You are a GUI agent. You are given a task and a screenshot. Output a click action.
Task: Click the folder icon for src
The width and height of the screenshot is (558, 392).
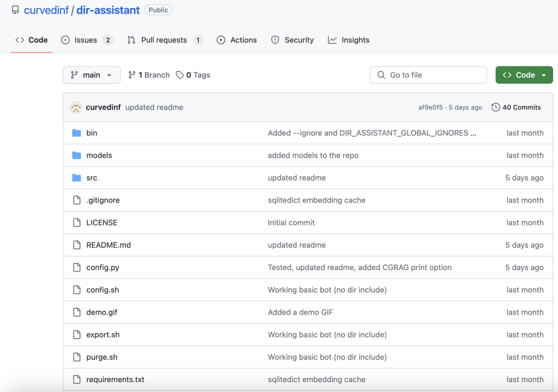tap(76, 178)
